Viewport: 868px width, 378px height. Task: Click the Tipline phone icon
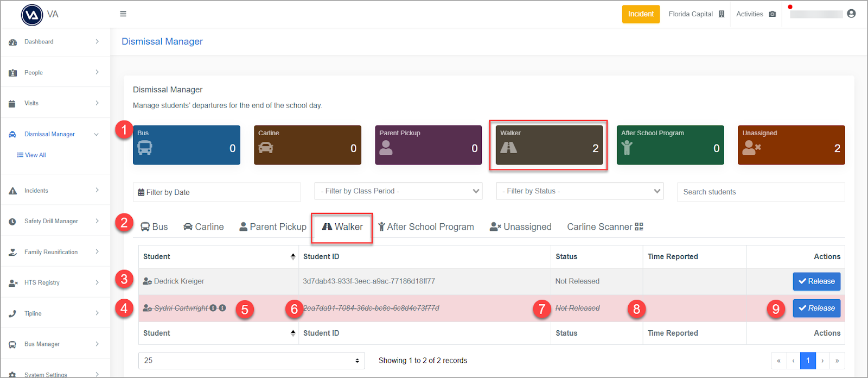(12, 313)
